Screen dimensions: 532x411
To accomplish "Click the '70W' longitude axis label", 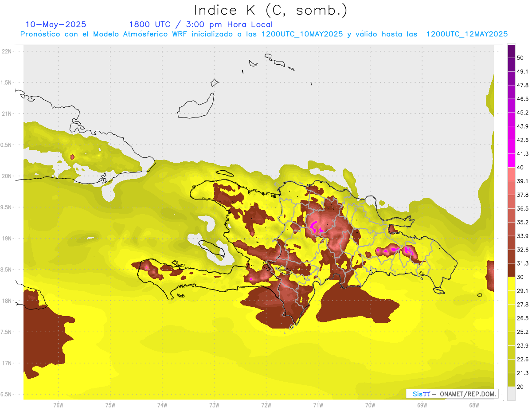I will (370, 405).
